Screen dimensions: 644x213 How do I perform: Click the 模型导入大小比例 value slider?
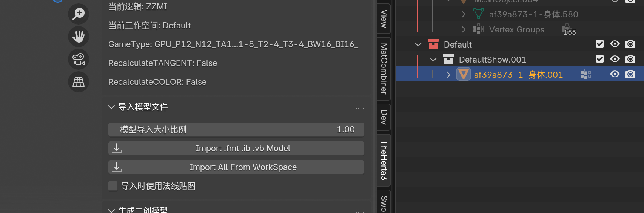click(x=236, y=129)
